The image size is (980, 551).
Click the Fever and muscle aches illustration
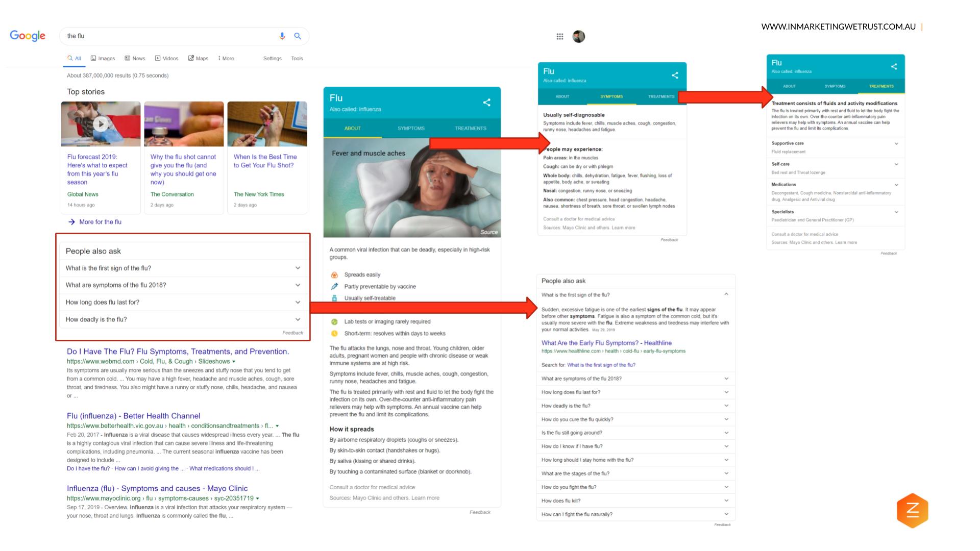pos(412,188)
